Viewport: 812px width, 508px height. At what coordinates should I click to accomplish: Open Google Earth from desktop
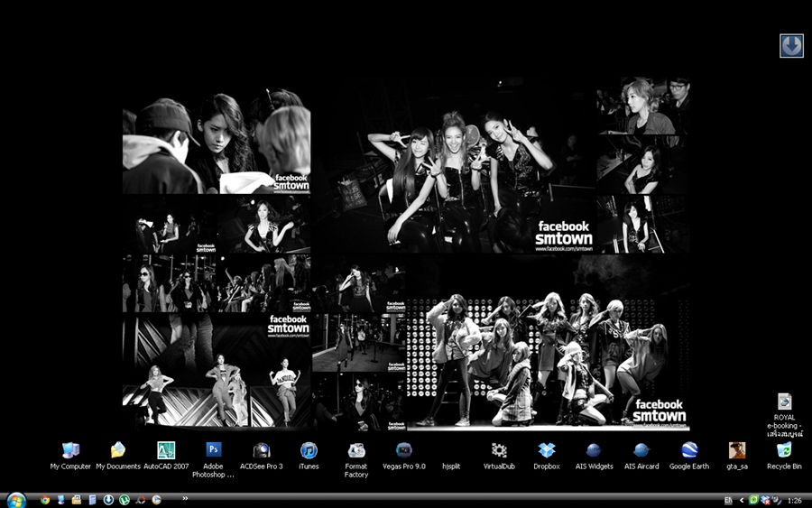click(689, 456)
